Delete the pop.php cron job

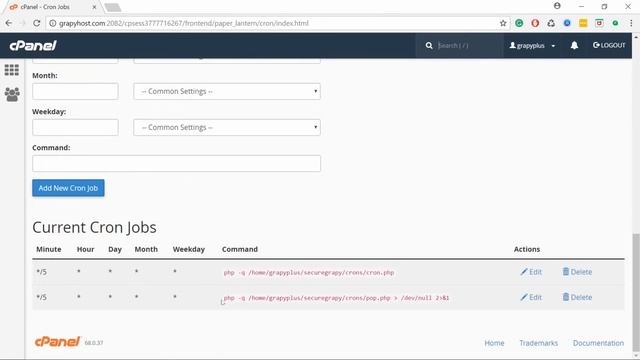(577, 297)
